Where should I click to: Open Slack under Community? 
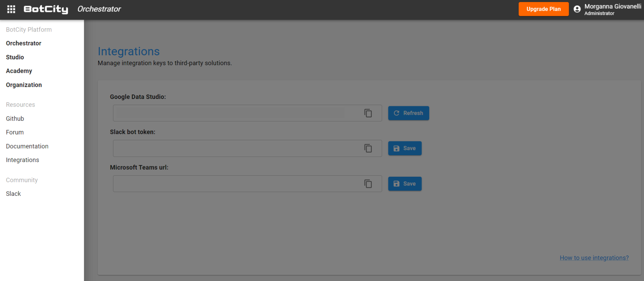pos(13,194)
